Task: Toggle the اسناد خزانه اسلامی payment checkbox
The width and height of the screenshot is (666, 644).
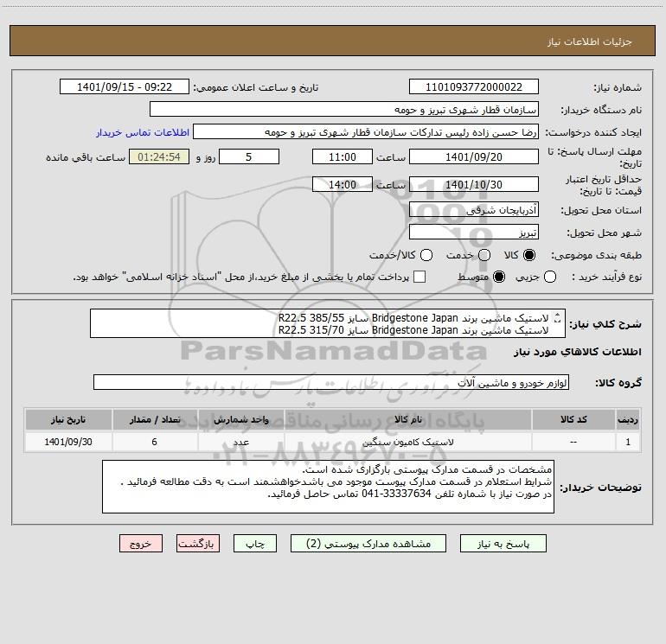Action: click(419, 277)
